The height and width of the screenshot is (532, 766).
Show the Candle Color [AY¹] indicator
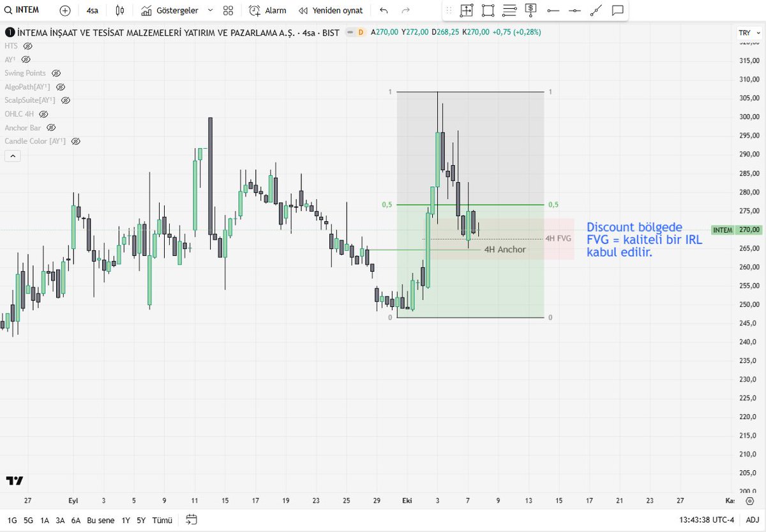[x=75, y=141]
